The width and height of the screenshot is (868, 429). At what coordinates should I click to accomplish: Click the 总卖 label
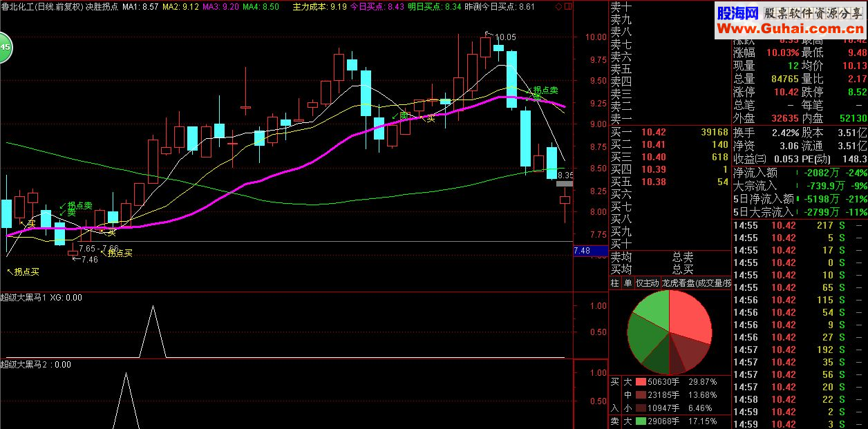(683, 257)
